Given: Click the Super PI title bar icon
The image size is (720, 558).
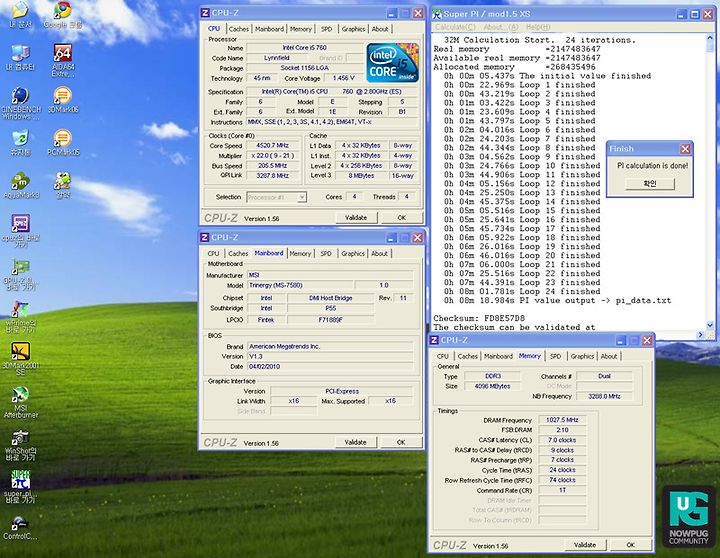Looking at the screenshot, I should 437,14.
